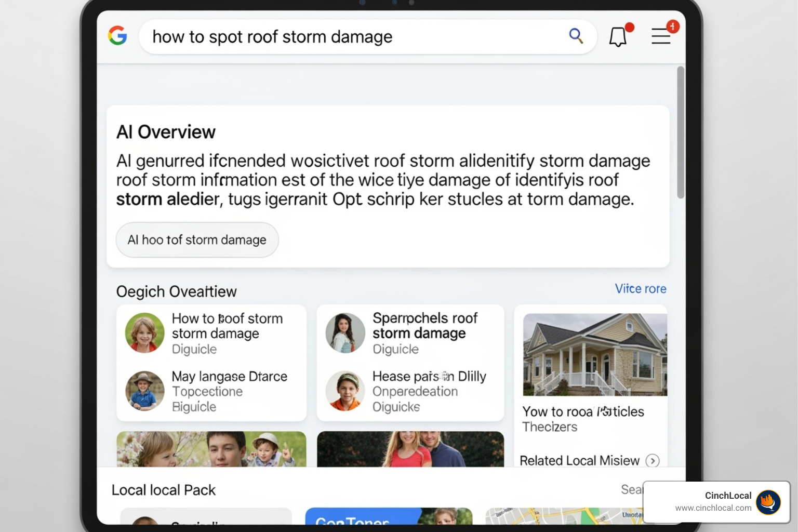Click avatar beside 'How to boof storm' result
The image size is (798, 532).
coord(145,332)
